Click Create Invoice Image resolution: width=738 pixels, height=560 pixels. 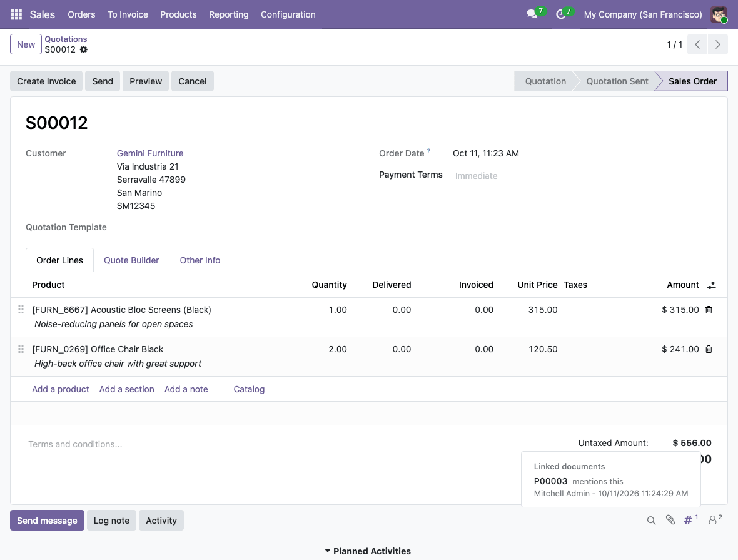click(46, 81)
